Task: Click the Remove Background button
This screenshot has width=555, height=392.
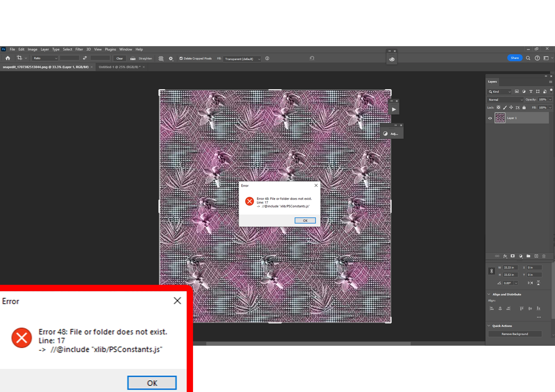Action: 515,334
